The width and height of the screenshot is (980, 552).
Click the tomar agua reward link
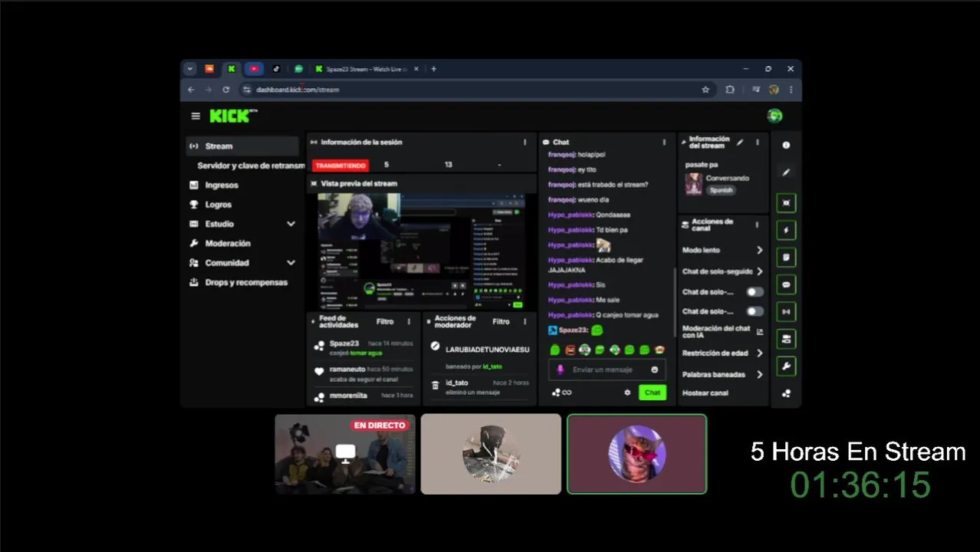click(x=367, y=353)
